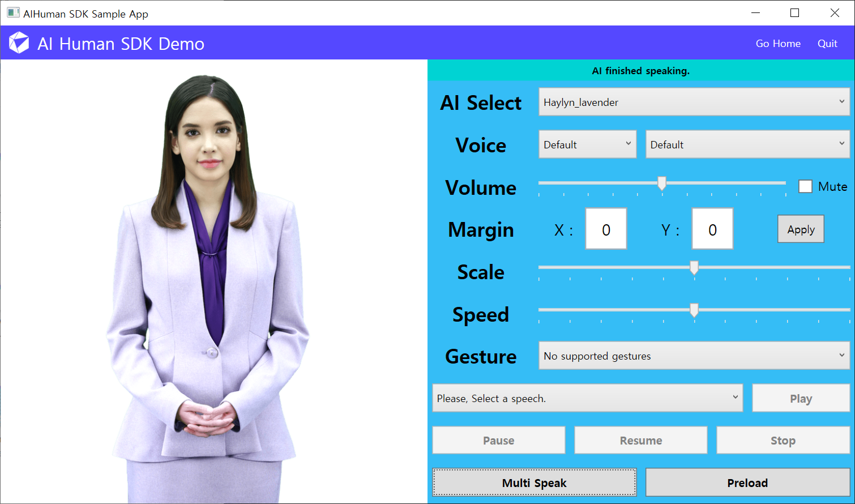
Task: Click the Preload button
Action: click(747, 482)
